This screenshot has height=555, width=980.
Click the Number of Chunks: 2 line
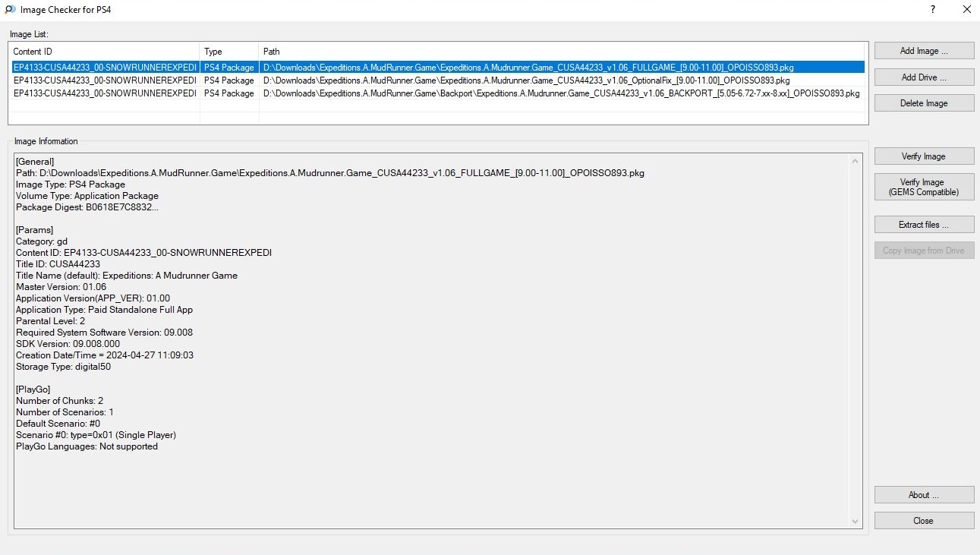(x=60, y=401)
